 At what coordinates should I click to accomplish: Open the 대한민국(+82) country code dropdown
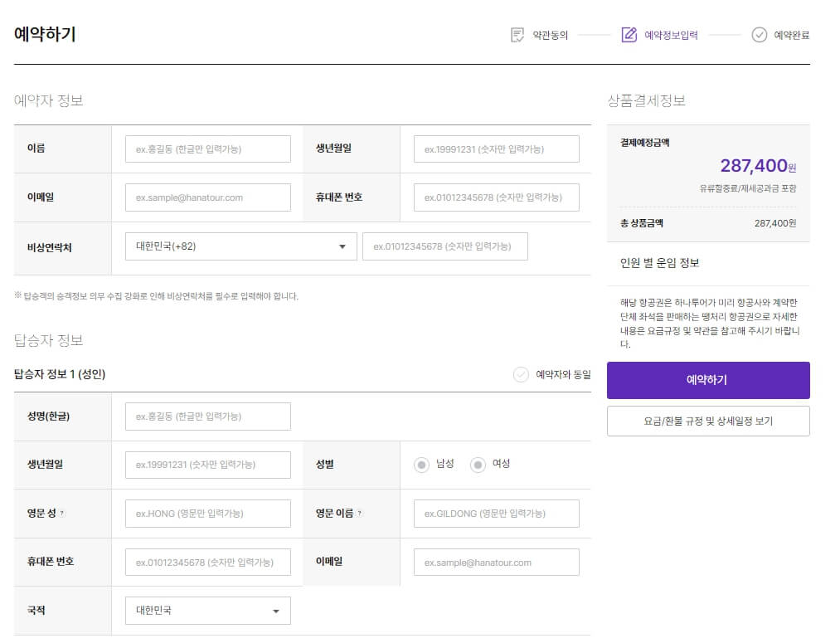pyautogui.click(x=240, y=246)
